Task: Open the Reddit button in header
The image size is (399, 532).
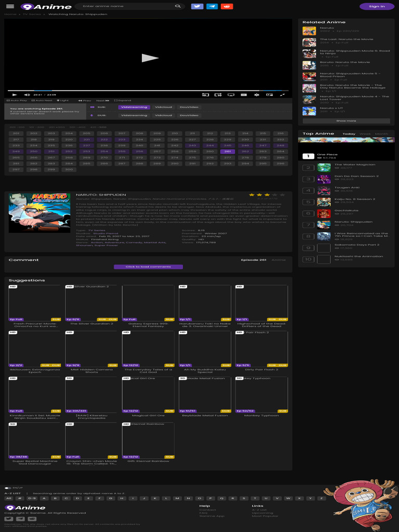Action: tap(227, 6)
